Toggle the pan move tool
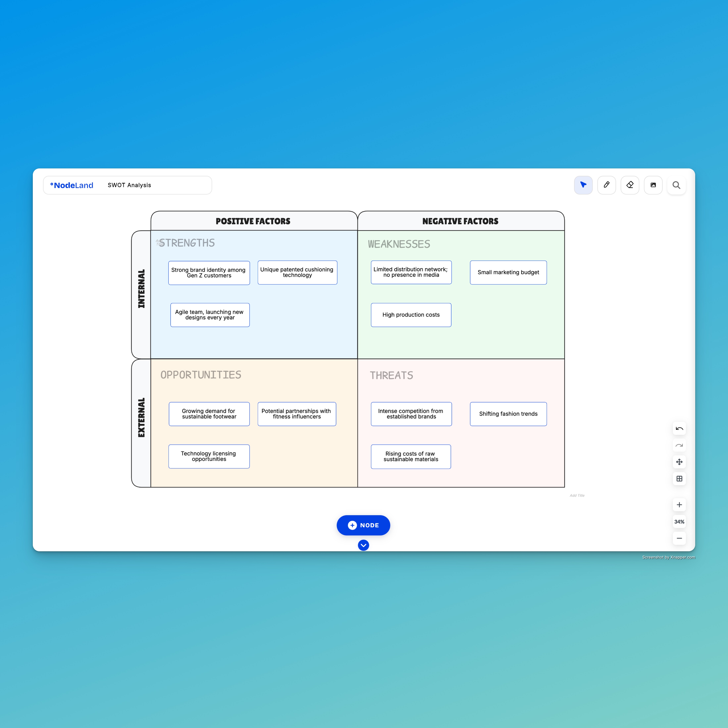Viewport: 728px width, 728px height. click(x=679, y=462)
